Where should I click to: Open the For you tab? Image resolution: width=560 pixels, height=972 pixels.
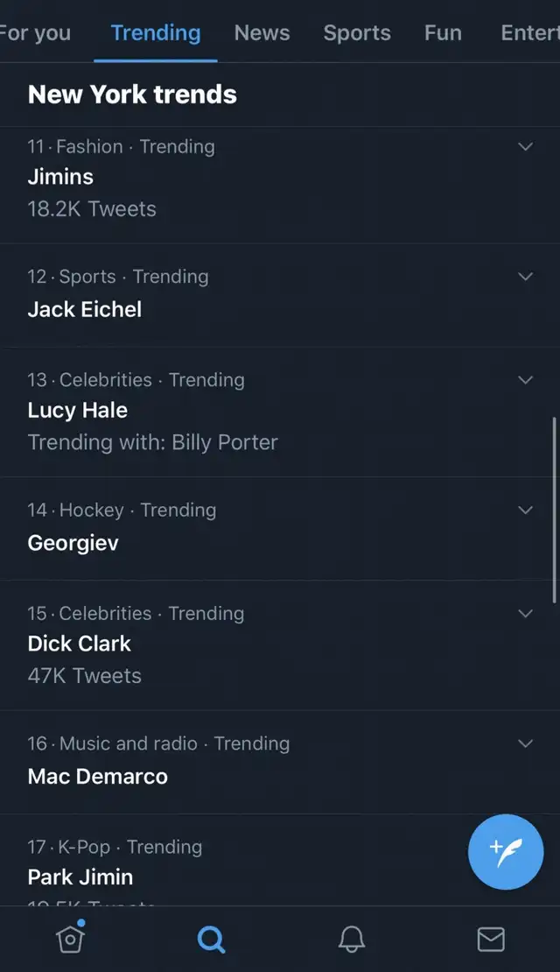click(35, 32)
